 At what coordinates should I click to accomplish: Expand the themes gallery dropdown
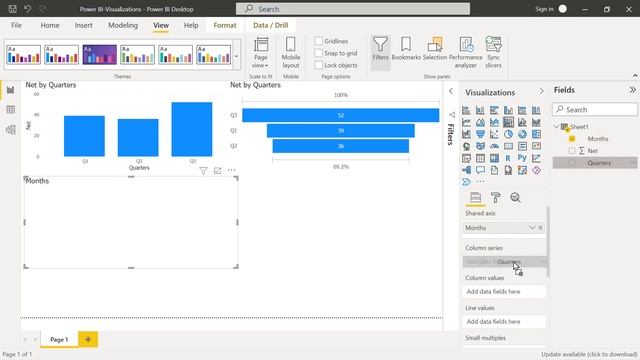pyautogui.click(x=236, y=56)
